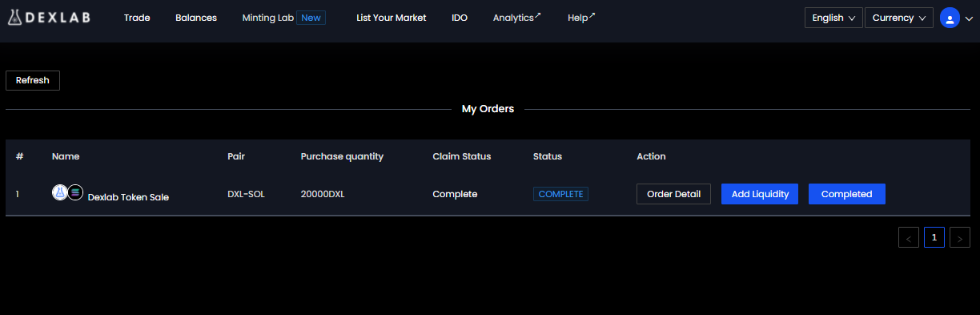Viewport: 980px width, 315px height.
Task: Click the Pair column header
Action: pos(236,156)
